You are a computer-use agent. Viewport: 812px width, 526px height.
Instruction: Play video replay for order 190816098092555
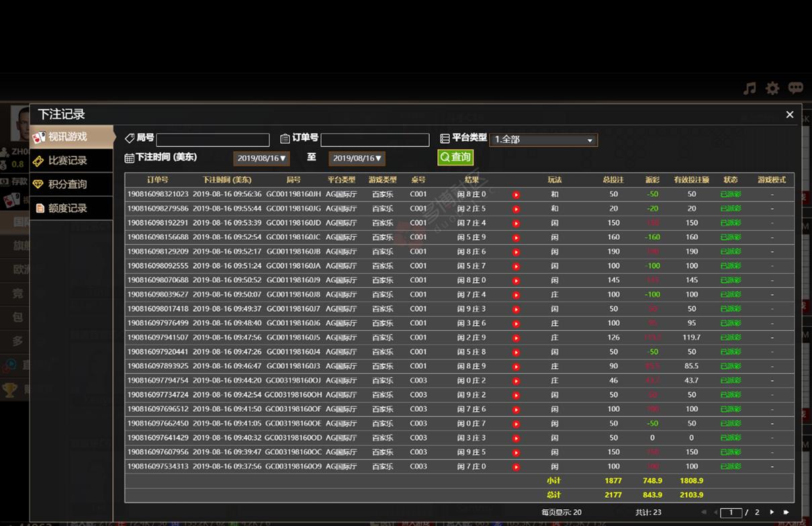coord(516,266)
